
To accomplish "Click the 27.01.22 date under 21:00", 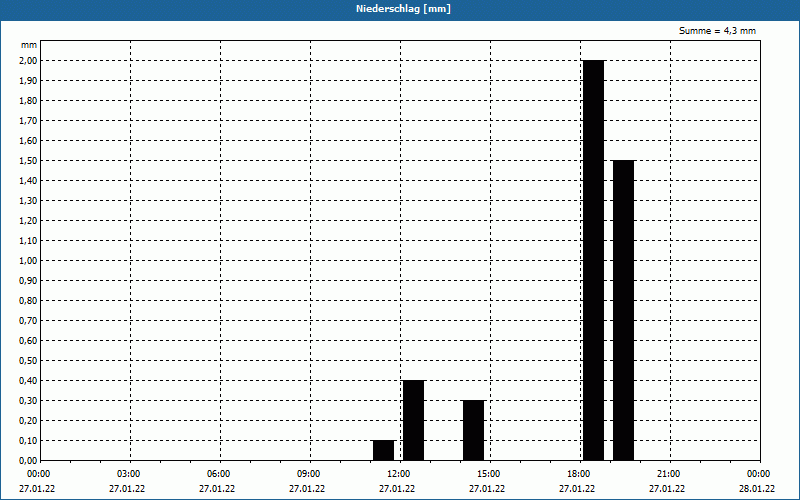I will (667, 489).
